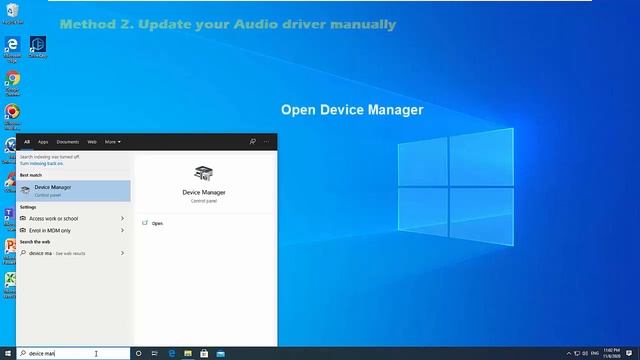Click Open under Device Manager preview
Viewport: 640px width, 360px height.
coord(153,223)
